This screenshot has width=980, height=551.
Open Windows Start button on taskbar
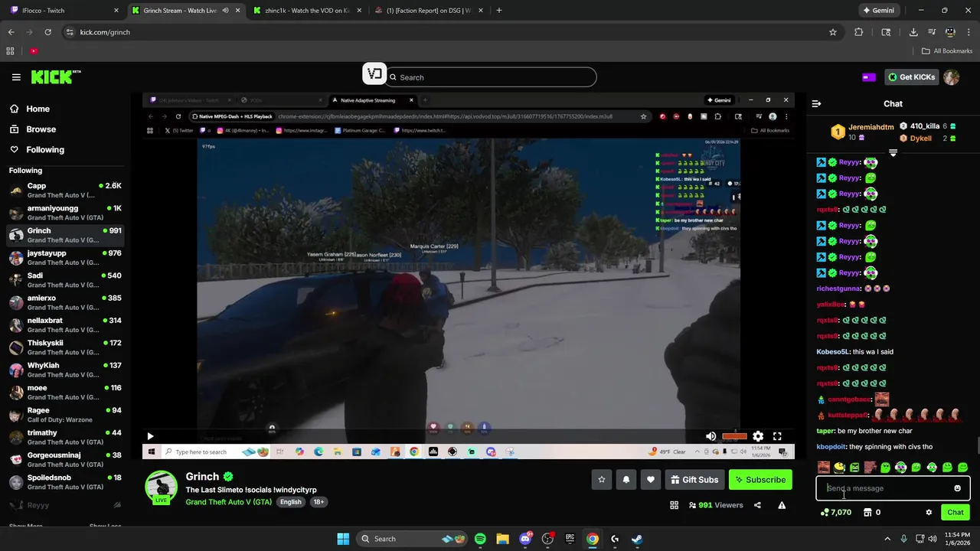click(343, 539)
